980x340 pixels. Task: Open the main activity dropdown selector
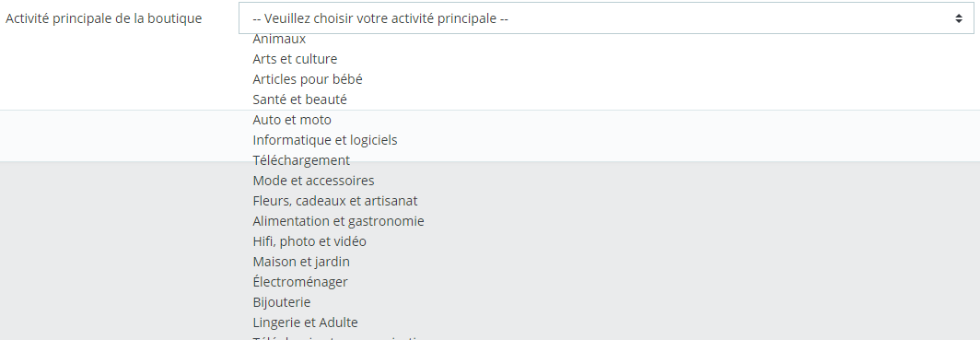coord(606,18)
